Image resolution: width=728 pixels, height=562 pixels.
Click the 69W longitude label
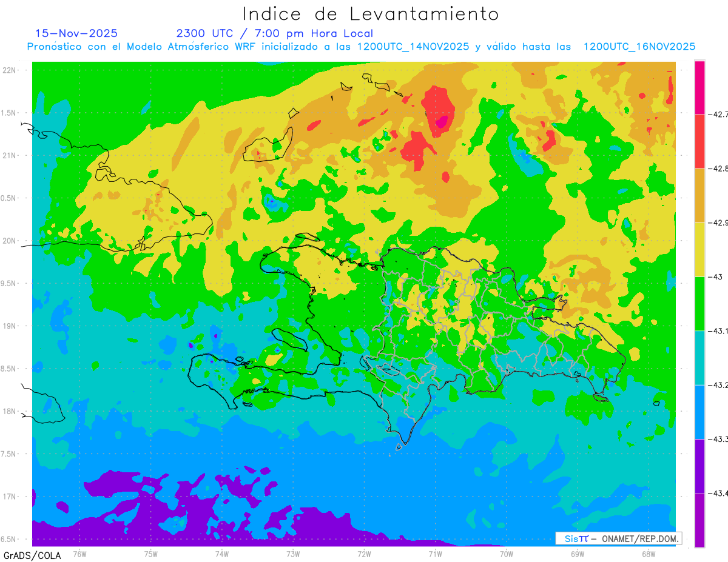tap(577, 554)
